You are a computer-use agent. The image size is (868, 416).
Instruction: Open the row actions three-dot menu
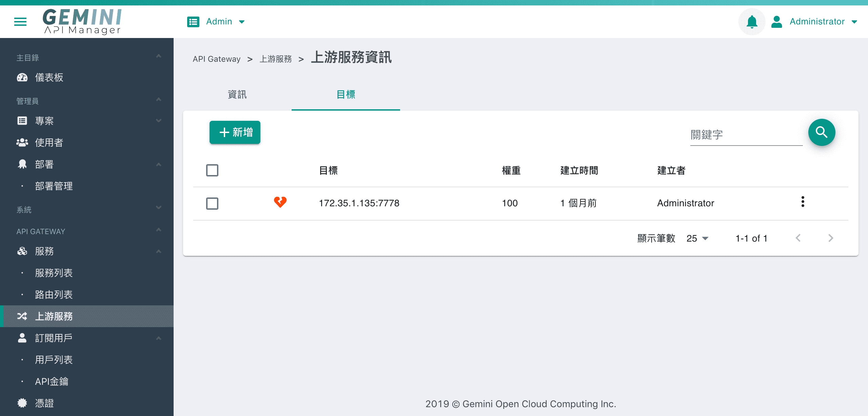coord(803,202)
